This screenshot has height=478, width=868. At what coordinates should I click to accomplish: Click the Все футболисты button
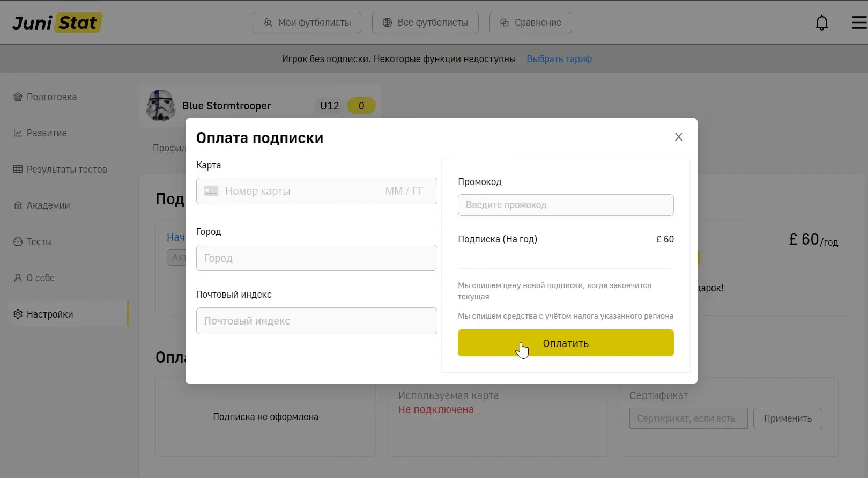coord(425,23)
